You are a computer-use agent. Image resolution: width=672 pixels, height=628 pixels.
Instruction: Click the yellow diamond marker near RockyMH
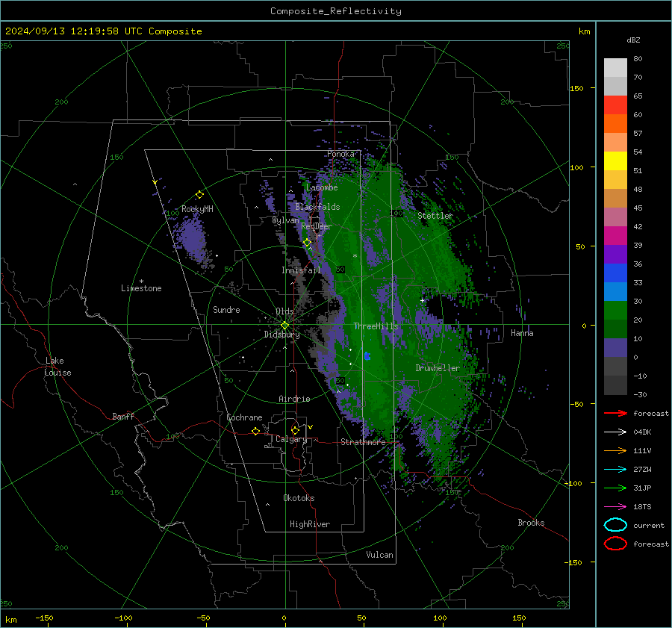tap(199, 195)
